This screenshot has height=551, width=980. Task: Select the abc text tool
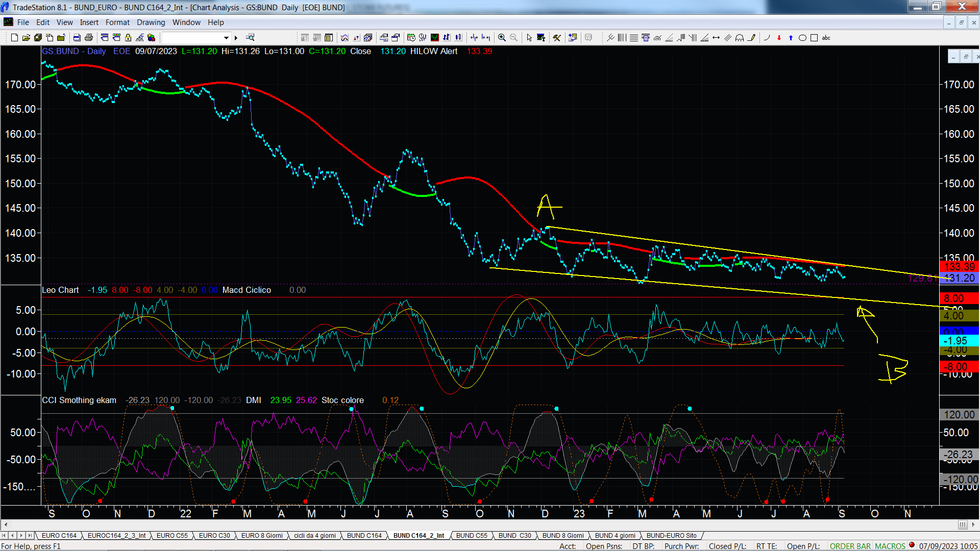[826, 38]
